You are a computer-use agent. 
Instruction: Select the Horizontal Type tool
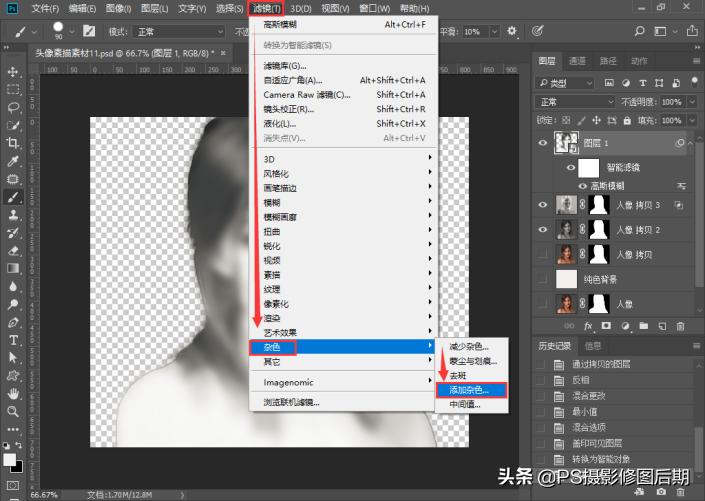(13, 340)
